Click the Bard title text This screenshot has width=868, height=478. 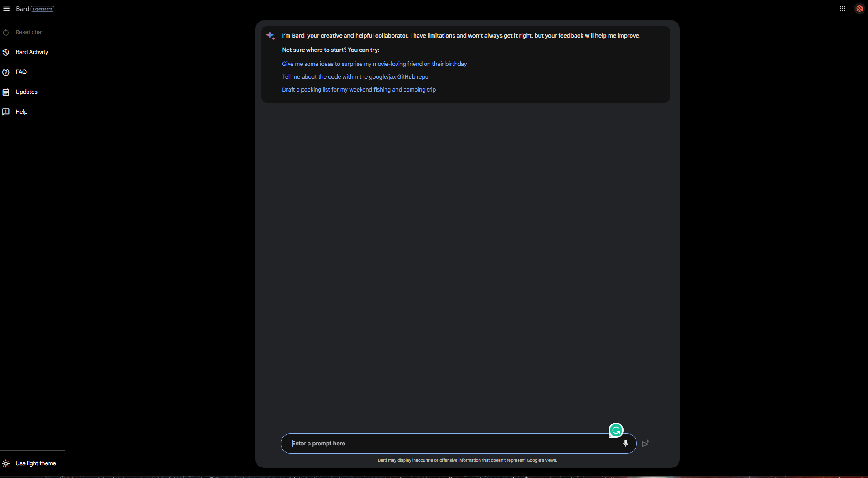[x=23, y=9]
